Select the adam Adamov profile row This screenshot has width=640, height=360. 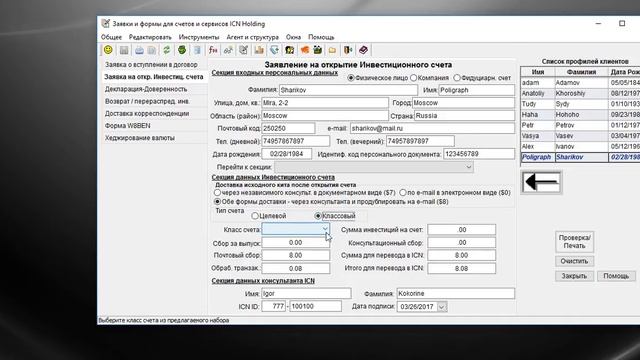tap(580, 82)
